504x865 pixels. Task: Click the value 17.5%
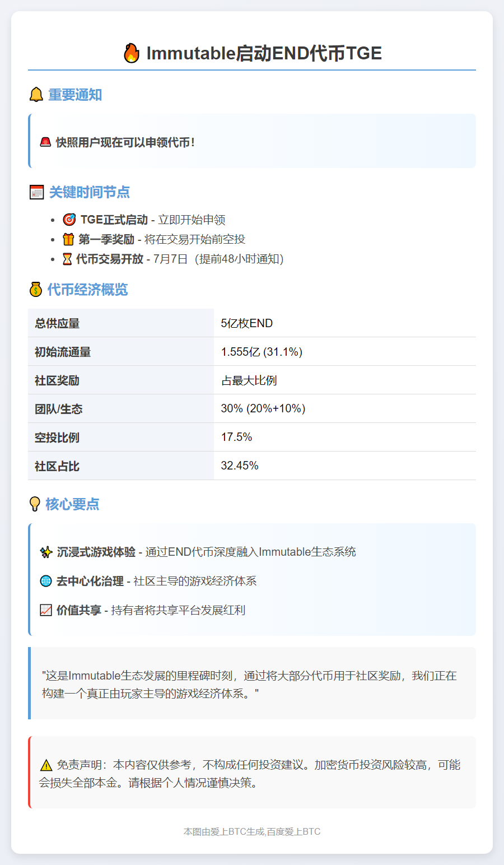coord(236,437)
